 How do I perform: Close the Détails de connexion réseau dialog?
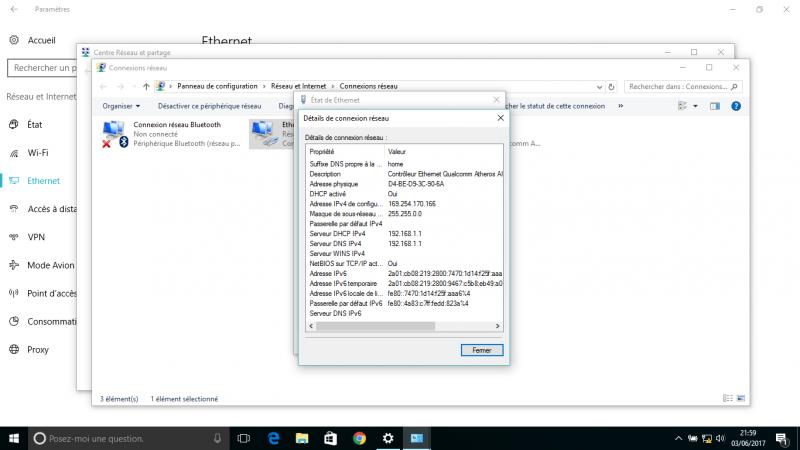(x=501, y=118)
